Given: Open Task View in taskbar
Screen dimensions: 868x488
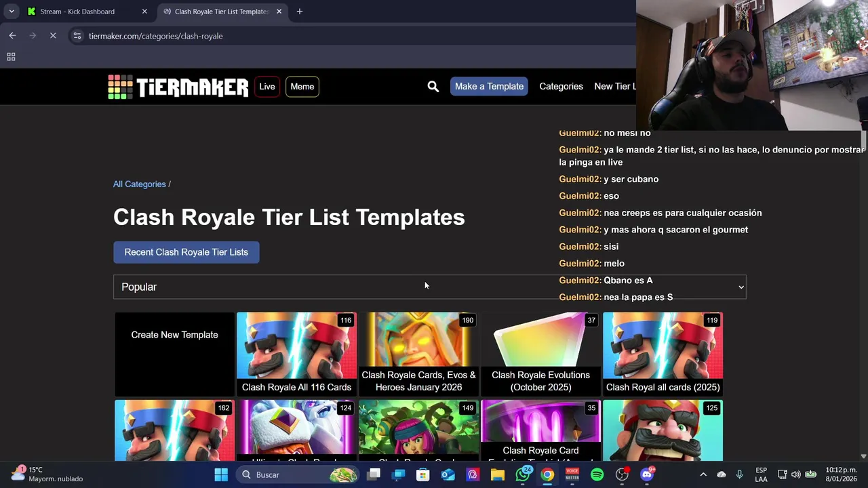Looking at the screenshot, I should point(374,474).
